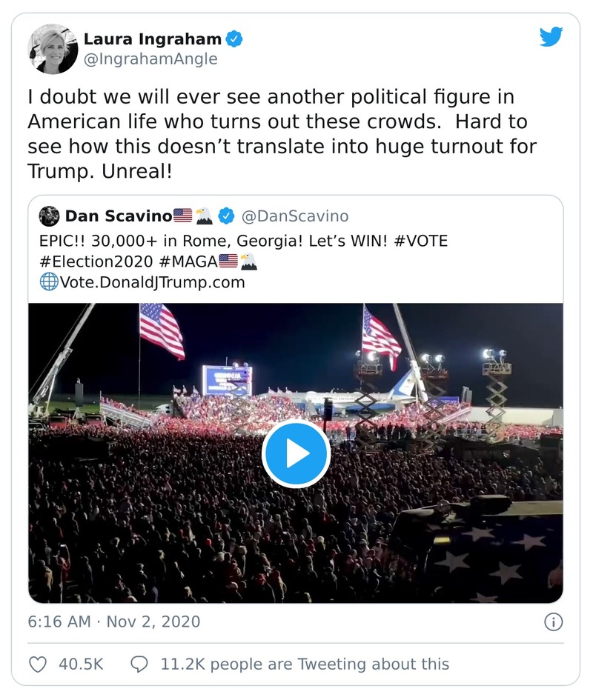Viewport: 593px width, 700px height.
Task: Click the reply speech bubble icon
Action: pyautogui.click(x=140, y=664)
